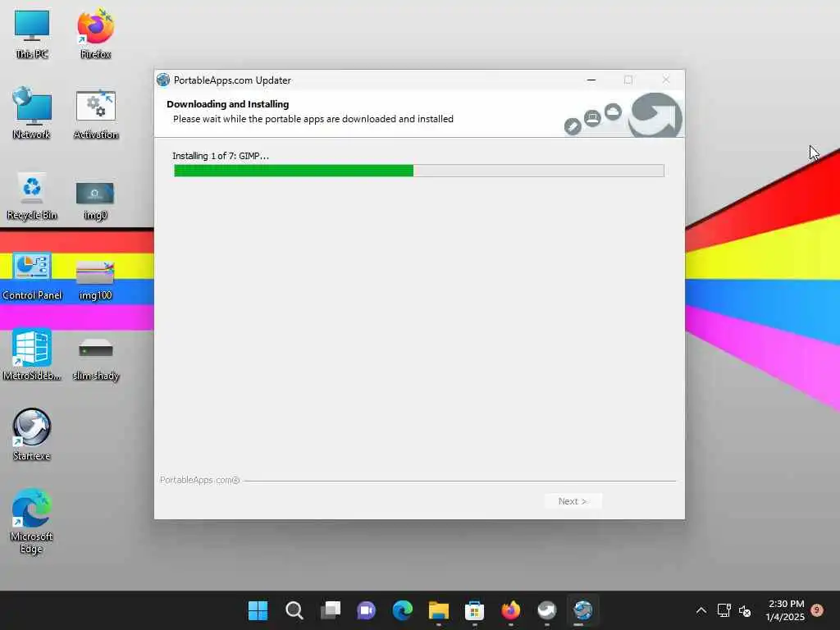The image size is (840, 630).
Task: Select the img100 file on desktop
Action: [95, 281]
